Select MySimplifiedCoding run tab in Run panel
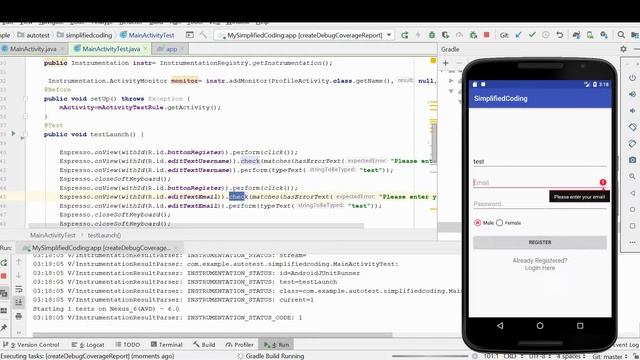Screen dimensions: 640x360 [101, 248]
